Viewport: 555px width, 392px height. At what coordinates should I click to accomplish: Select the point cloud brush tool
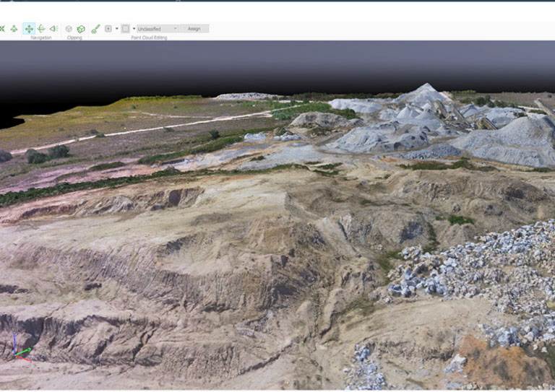pos(95,29)
